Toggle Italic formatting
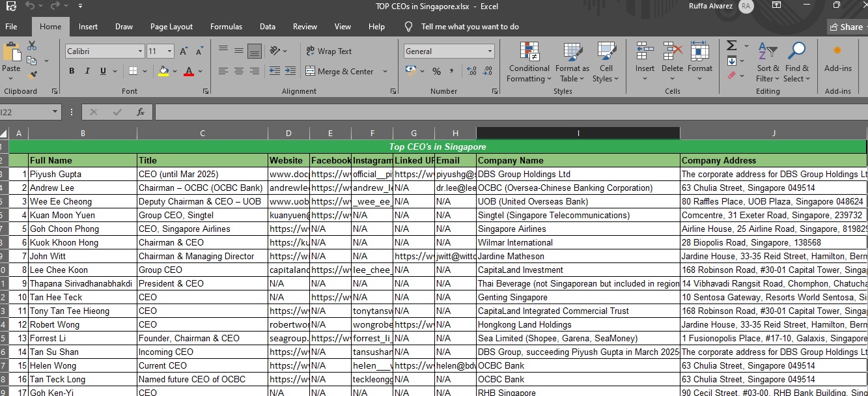The width and height of the screenshot is (868, 396). click(87, 71)
